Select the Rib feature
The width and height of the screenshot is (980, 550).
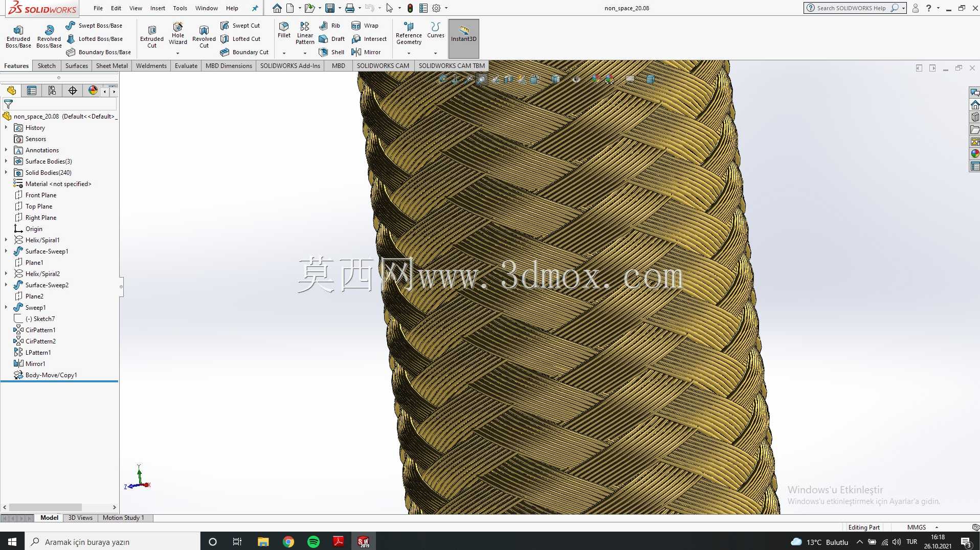[x=329, y=26]
